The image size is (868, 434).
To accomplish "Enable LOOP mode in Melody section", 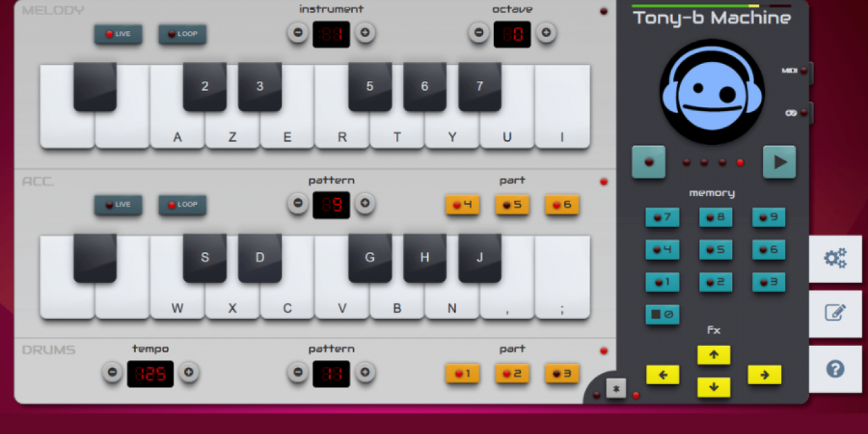I will pyautogui.click(x=182, y=34).
